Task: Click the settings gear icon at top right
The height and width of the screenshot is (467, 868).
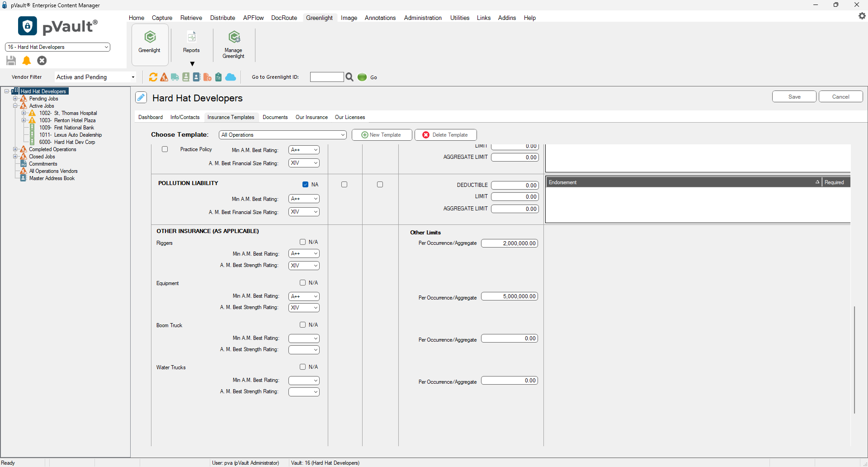Action: pos(862,16)
